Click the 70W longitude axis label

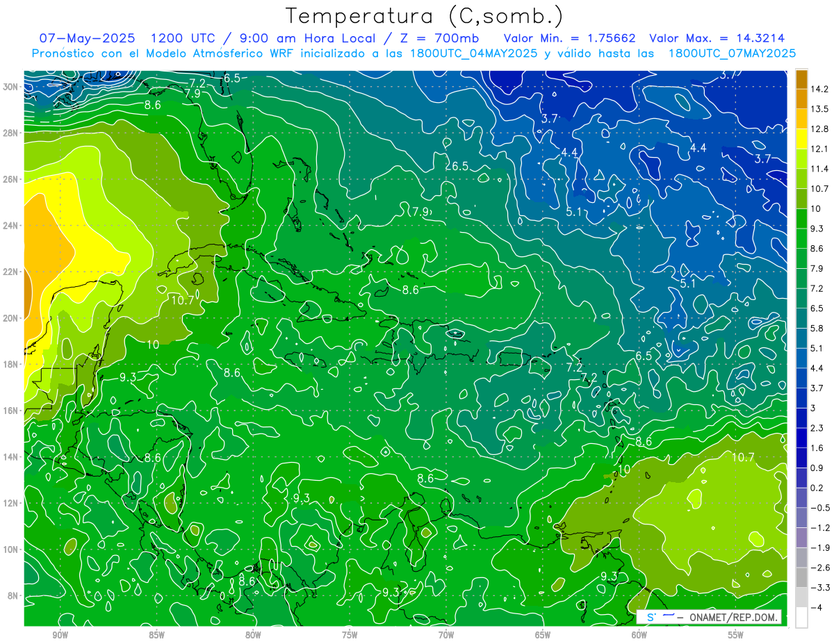tap(446, 636)
